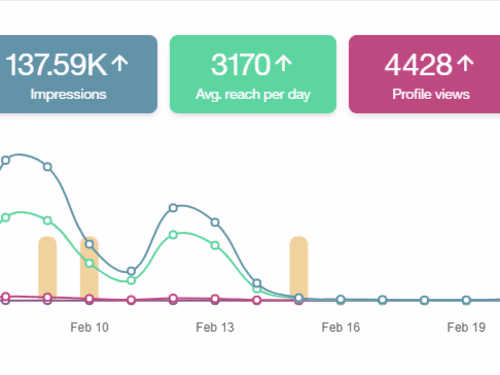Select the 137.59K impressions value
Viewport: 500px width, 375px height.
coord(56,65)
